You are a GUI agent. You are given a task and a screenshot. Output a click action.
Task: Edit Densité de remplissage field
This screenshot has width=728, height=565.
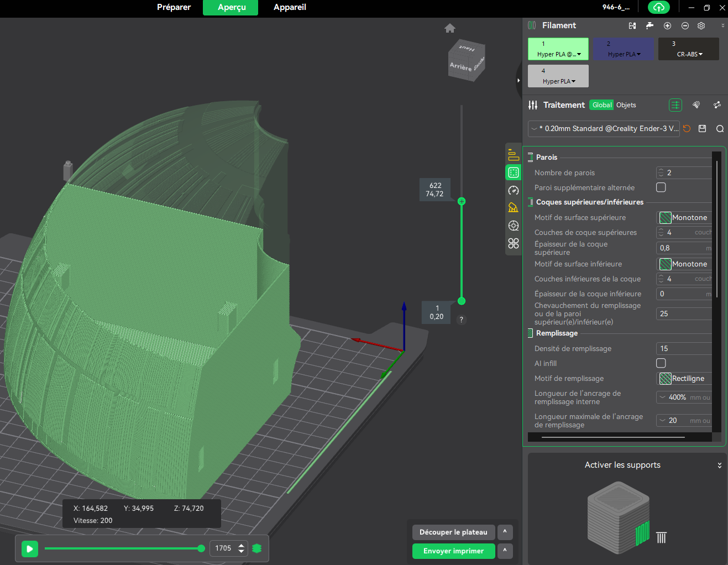(x=684, y=348)
